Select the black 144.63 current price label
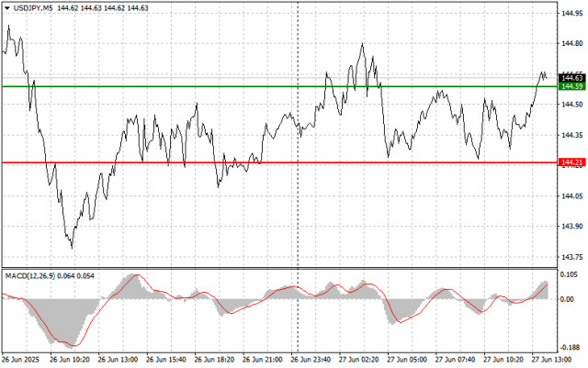 pyautogui.click(x=571, y=78)
